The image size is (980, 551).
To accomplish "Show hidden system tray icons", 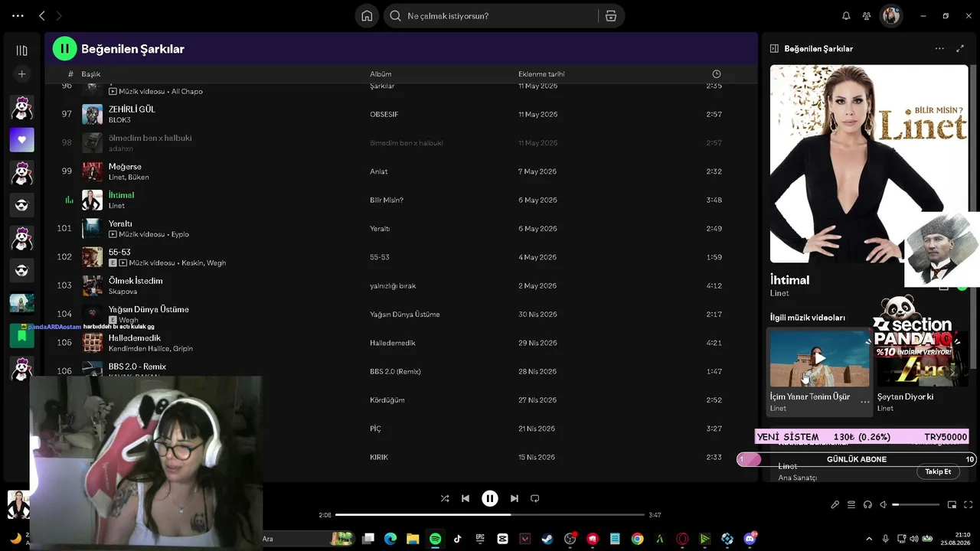I will tap(868, 539).
